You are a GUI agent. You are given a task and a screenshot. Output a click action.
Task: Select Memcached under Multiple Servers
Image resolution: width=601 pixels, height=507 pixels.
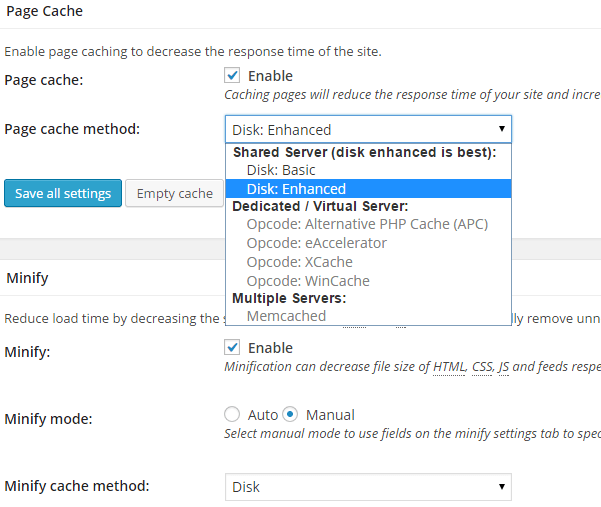286,316
